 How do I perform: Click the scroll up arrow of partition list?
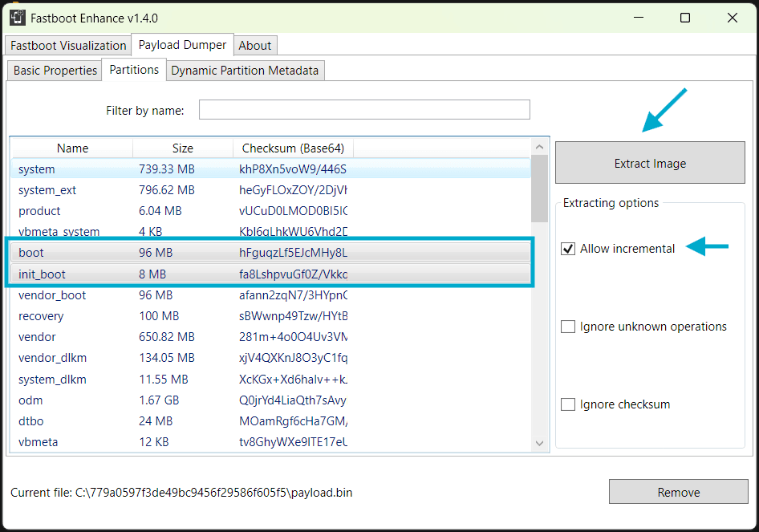[x=540, y=147]
